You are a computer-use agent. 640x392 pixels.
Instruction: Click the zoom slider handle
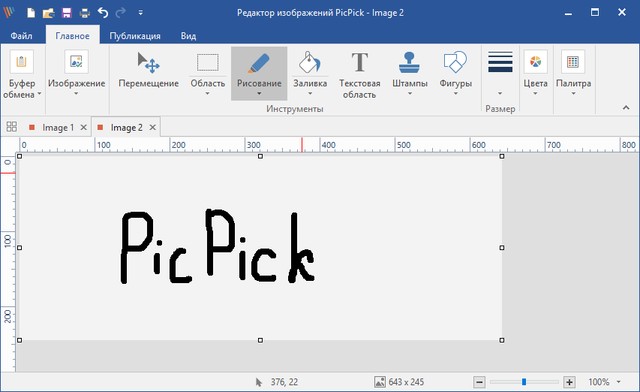coord(524,382)
